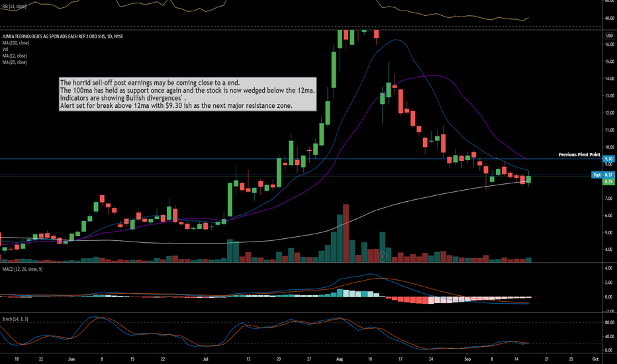Click the 4.00 level on MACD axis
The image size is (617, 364).
(x=608, y=269)
